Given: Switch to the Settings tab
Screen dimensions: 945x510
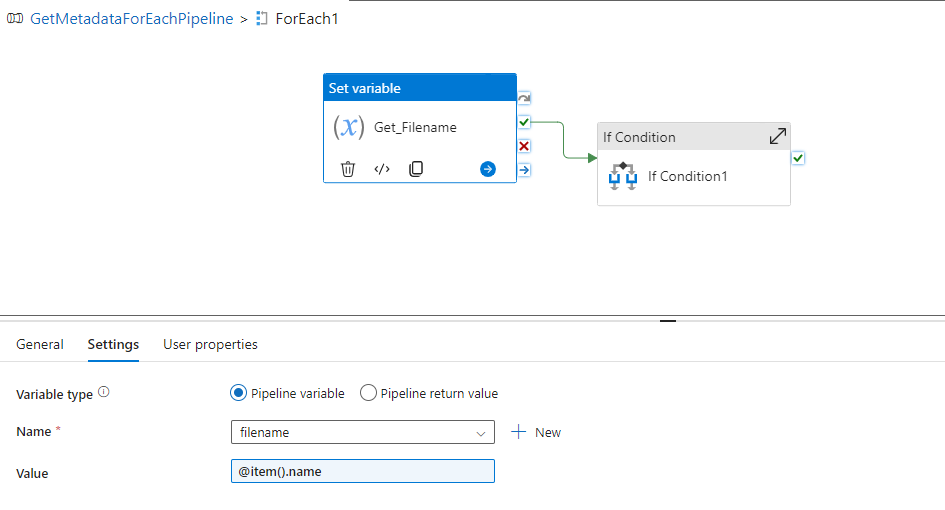Looking at the screenshot, I should pyautogui.click(x=113, y=344).
